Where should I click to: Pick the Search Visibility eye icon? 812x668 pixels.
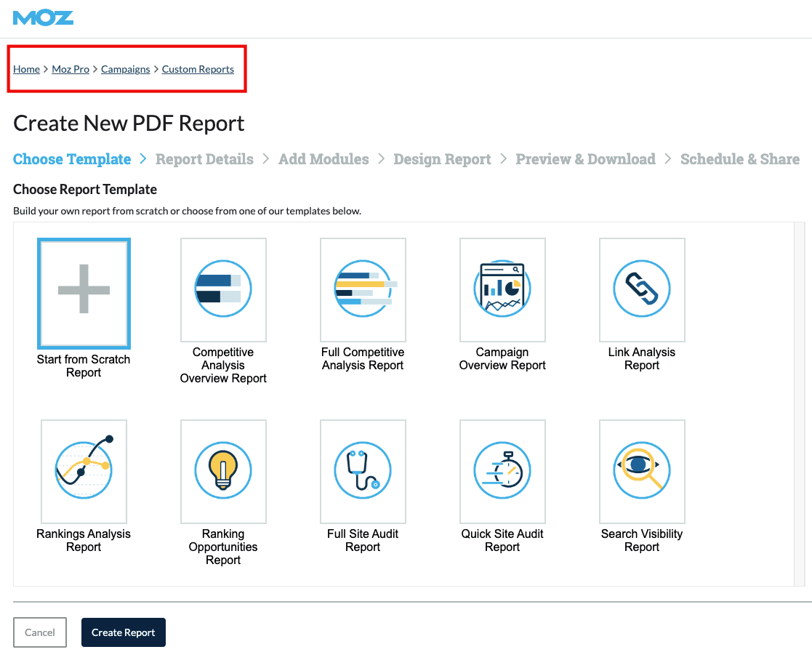642,471
